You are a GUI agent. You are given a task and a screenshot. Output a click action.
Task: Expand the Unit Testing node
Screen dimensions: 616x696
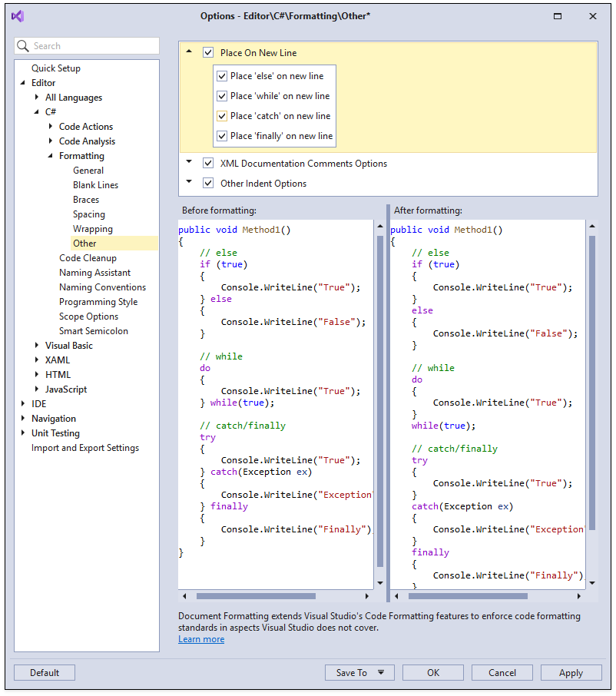point(23,433)
